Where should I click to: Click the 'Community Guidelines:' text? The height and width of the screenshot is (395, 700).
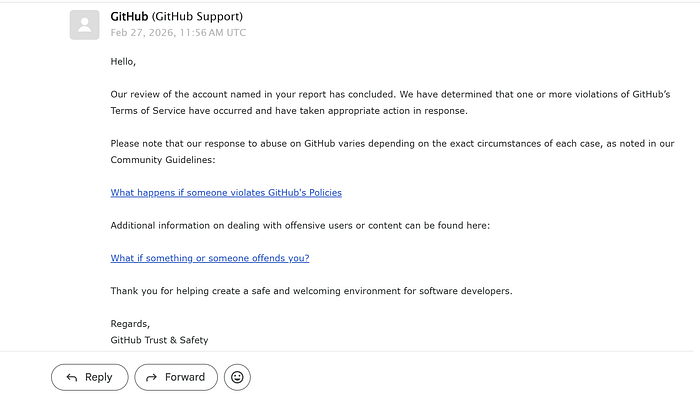162,160
